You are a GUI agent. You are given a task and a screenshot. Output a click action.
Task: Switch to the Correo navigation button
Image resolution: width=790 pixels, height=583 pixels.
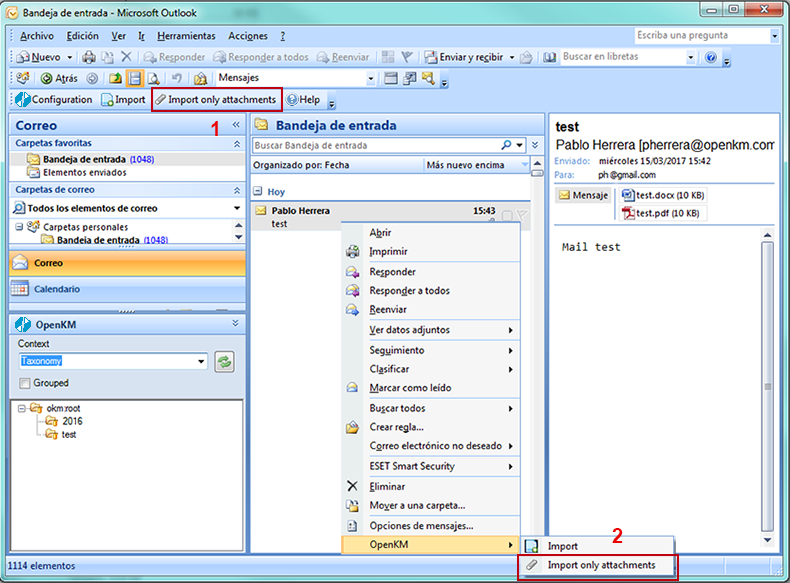tap(127, 263)
